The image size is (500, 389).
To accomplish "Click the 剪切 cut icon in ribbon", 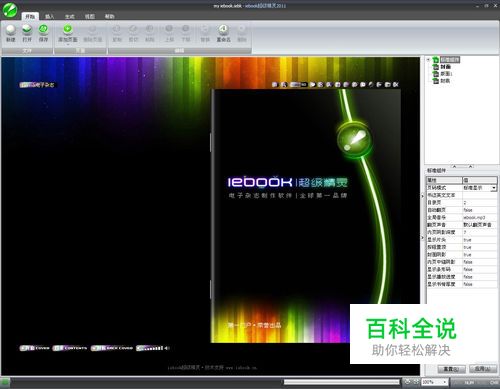I will click(133, 29).
